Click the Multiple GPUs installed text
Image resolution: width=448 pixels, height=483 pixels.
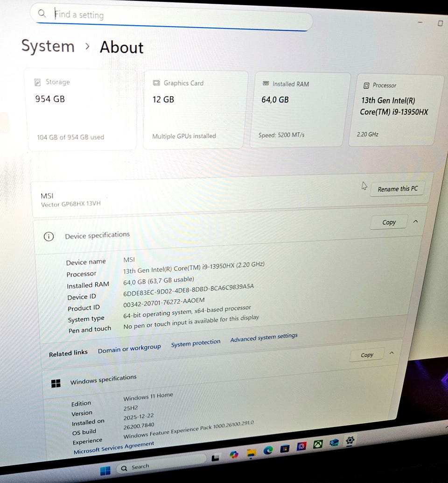point(184,136)
